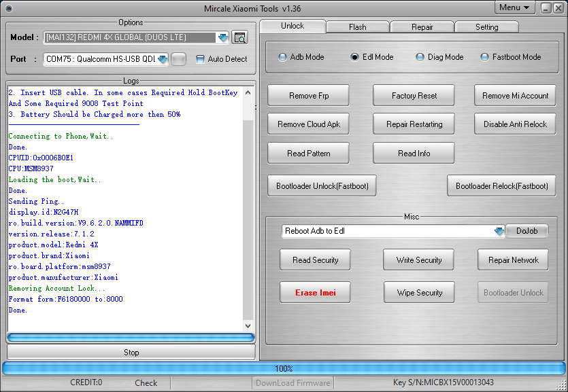Click the Repair Network button

(x=513, y=260)
